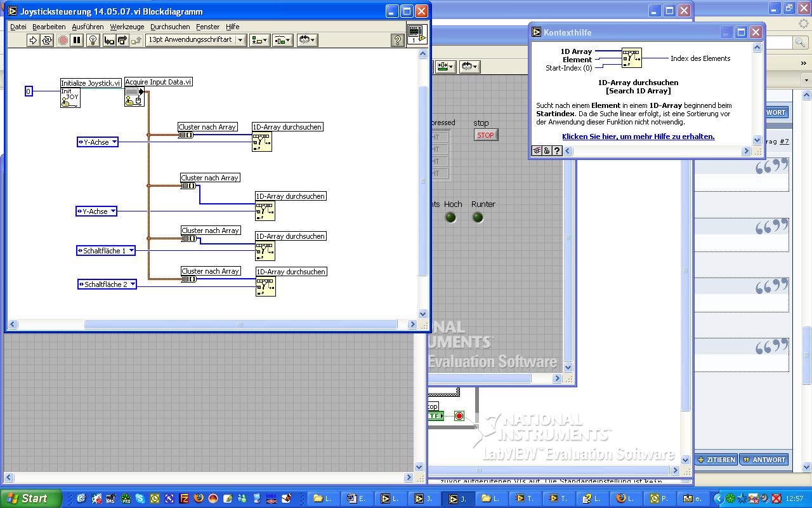The image size is (812, 508).
Task: Select the 1D-Array durchsuchen node wired to Schaltfläche 1
Action: click(265, 251)
